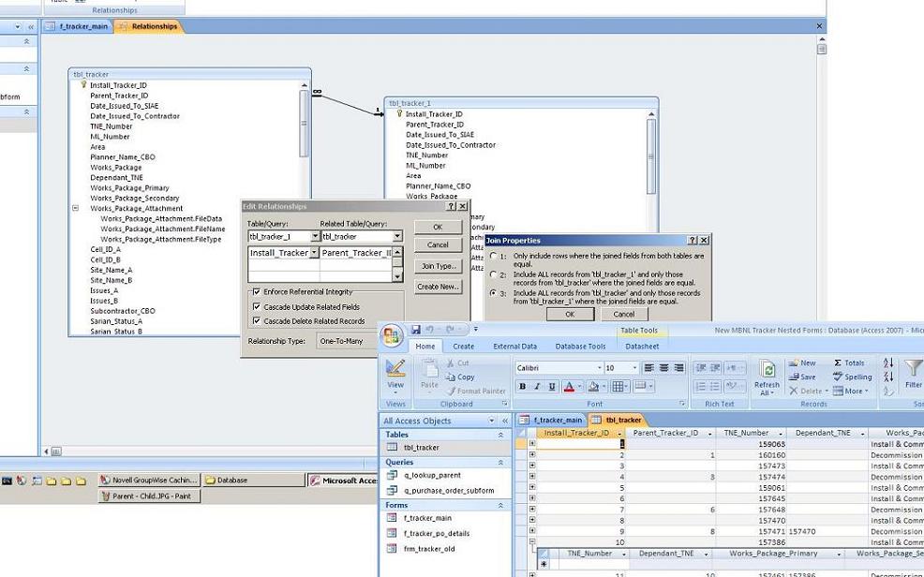
Task: Open q_lookup_parent query in navigation pane
Action: pos(432,475)
